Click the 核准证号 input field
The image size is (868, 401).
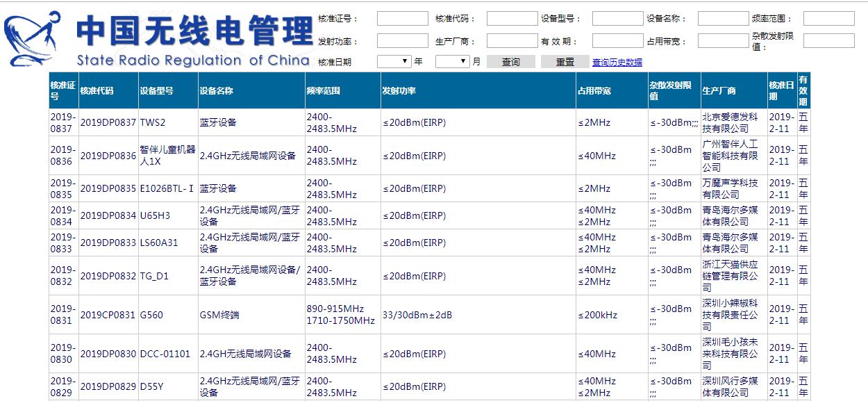tap(401, 17)
